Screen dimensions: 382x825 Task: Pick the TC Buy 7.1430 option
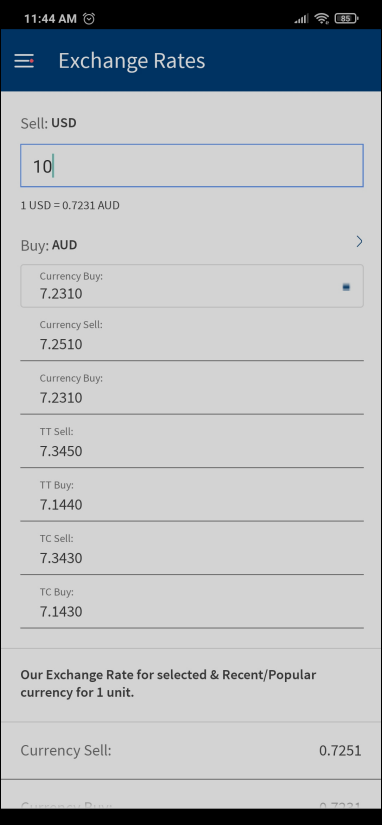192,602
